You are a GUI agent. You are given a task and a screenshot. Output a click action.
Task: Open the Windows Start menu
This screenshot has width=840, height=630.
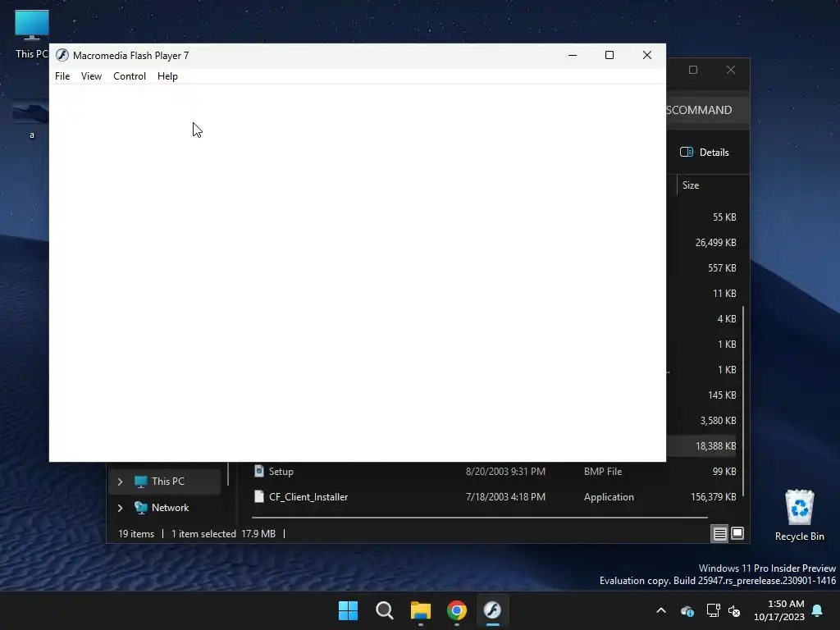pos(348,610)
